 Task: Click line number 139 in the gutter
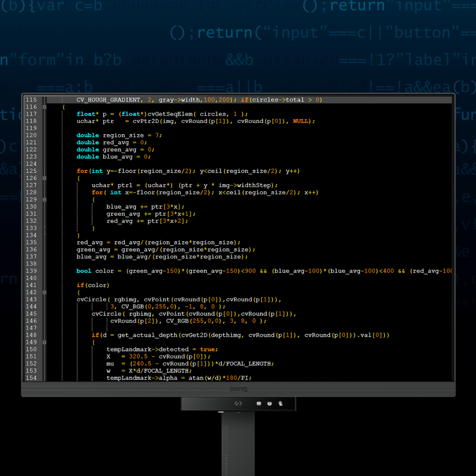click(x=31, y=271)
